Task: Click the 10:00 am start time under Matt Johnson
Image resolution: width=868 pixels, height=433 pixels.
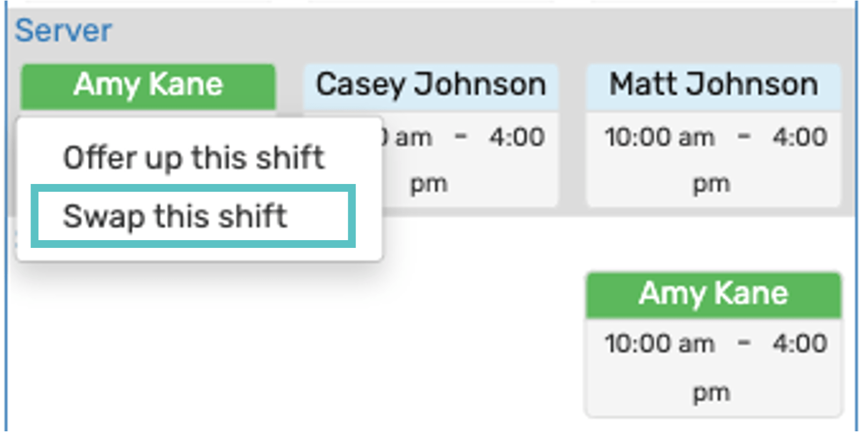Action: (x=660, y=137)
